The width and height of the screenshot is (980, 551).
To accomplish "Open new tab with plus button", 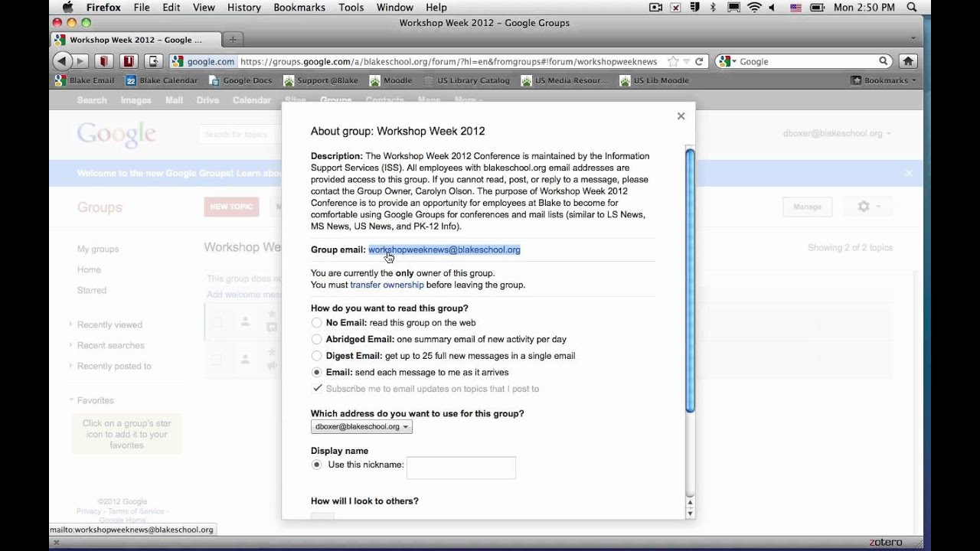I will tap(233, 39).
